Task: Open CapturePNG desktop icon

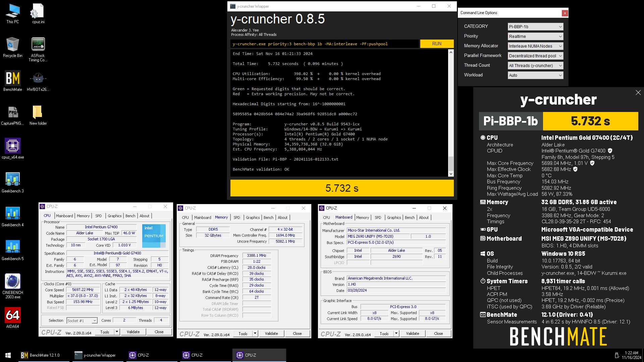Action: click(13, 115)
